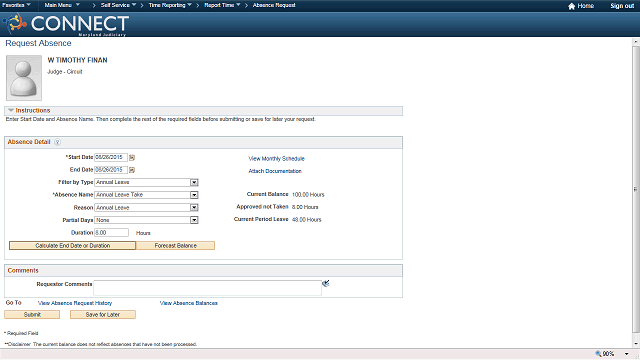Click into the Duration field
640x360 pixels.
point(111,233)
